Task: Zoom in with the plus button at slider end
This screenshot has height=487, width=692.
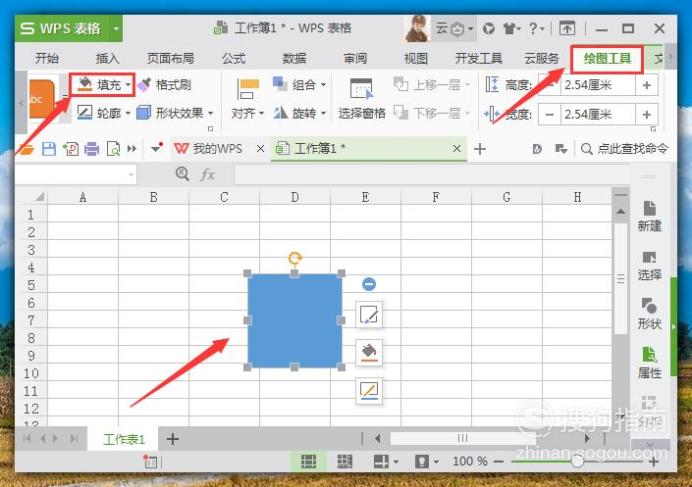Action: pos(654,461)
